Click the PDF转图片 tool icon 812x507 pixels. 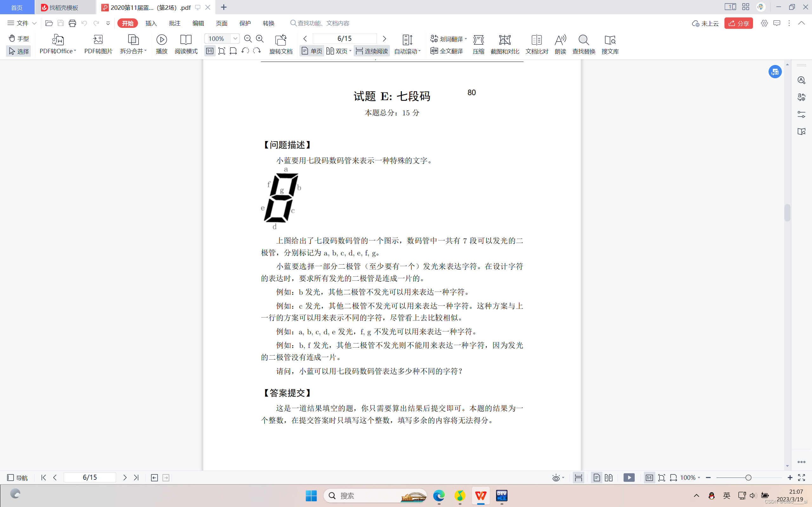coord(98,40)
